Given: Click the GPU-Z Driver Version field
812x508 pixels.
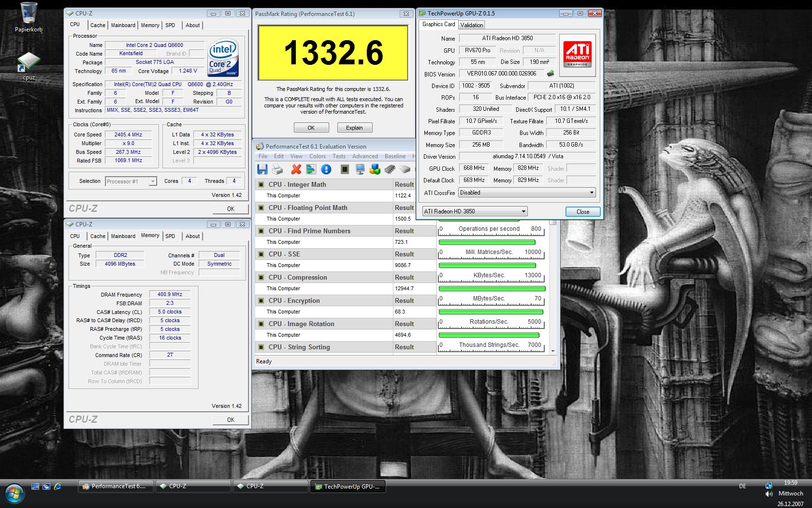Looking at the screenshot, I should 527,156.
